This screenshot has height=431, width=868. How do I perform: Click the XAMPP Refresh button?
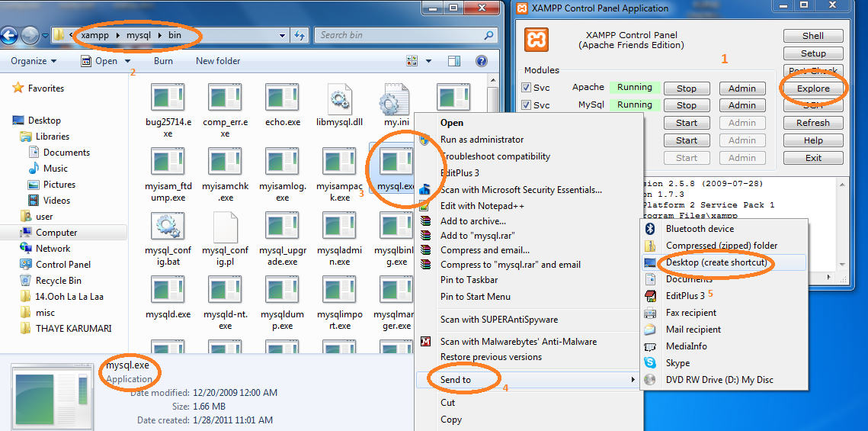click(x=813, y=122)
